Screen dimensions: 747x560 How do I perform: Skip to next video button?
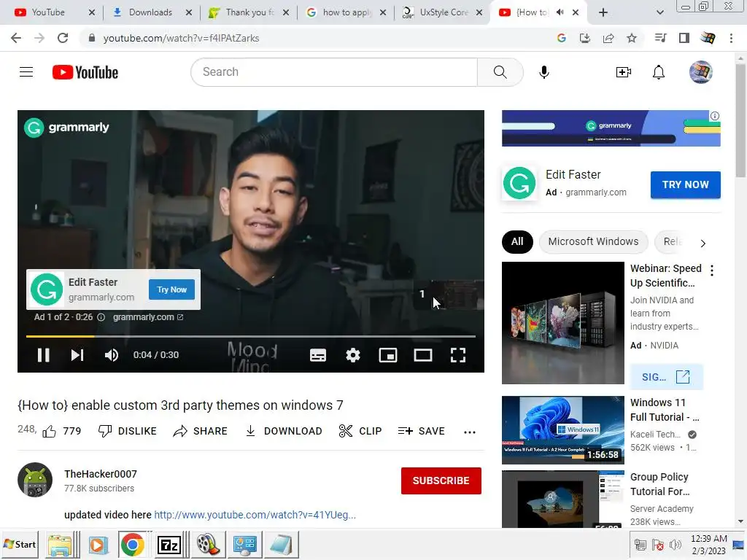tap(77, 355)
